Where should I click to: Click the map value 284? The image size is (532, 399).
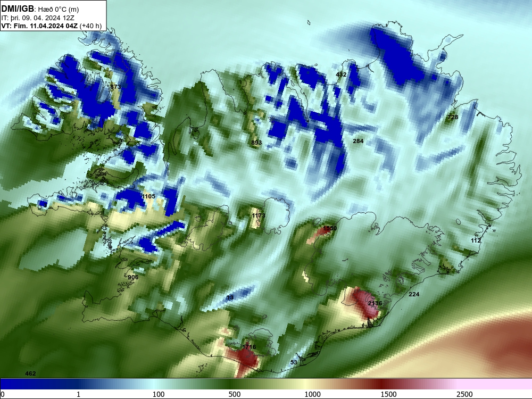358,141
